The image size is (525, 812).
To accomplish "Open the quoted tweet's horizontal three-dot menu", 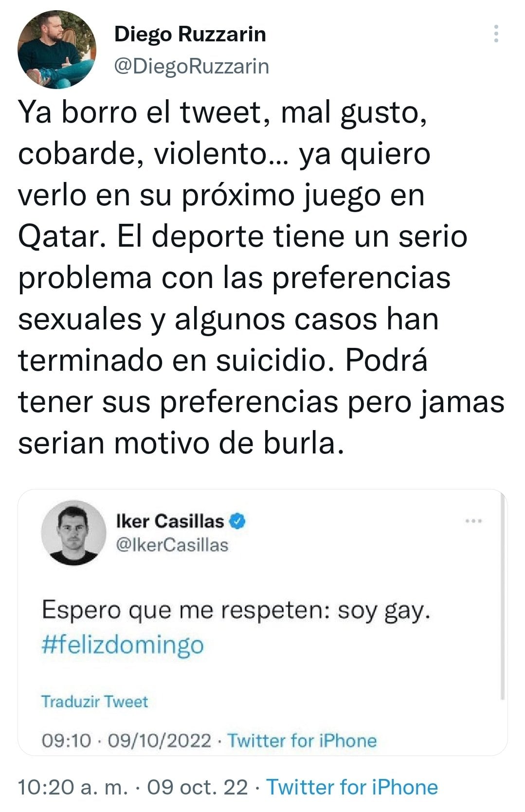I will click(473, 521).
